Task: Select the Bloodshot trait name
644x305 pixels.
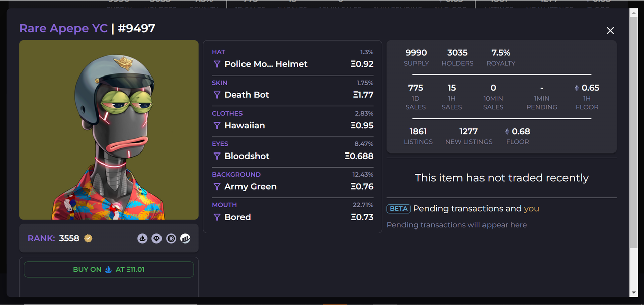Action: tap(247, 156)
